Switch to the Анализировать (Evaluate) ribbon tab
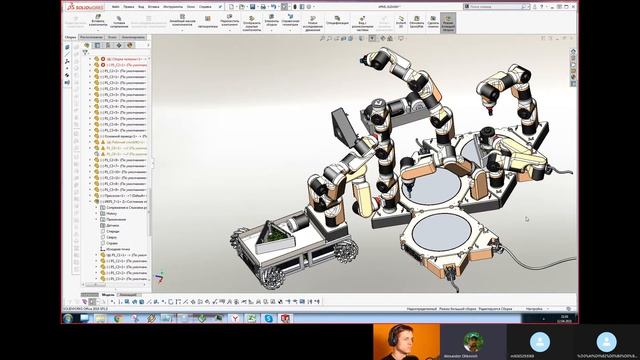640x360 pixels. pyautogui.click(x=133, y=37)
